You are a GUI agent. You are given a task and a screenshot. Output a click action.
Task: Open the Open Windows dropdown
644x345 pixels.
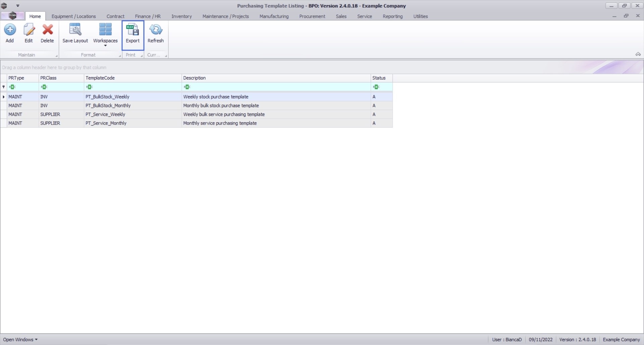[x=20, y=340]
